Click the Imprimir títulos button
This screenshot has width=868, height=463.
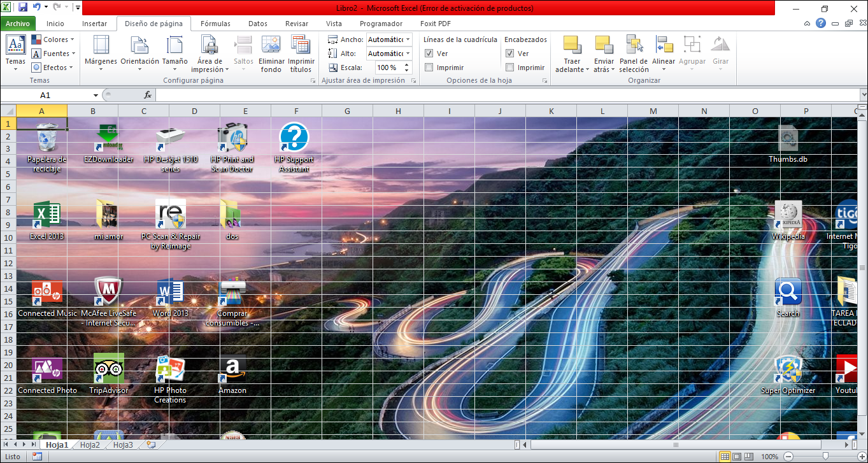[x=301, y=53]
